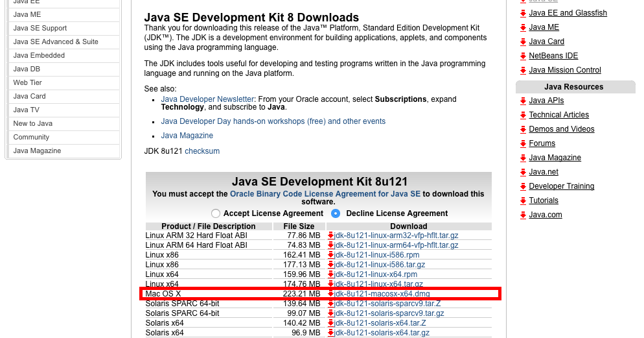Click red arrow icon beside Java Mission Control
The width and height of the screenshot is (644, 338).
523,71
